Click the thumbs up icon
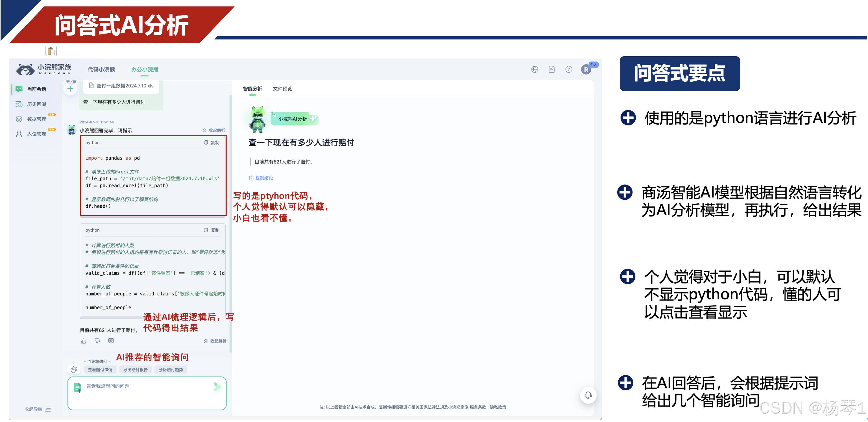The height and width of the screenshot is (422, 868). tap(84, 341)
